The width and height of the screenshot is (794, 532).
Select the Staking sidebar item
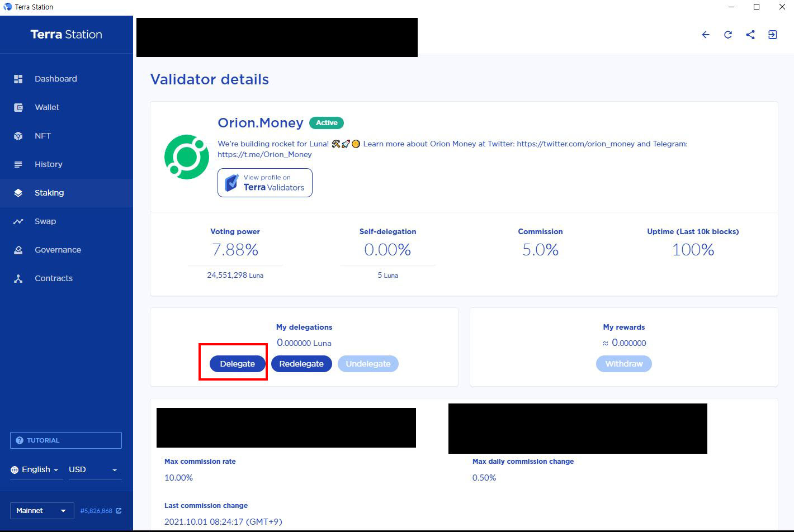tap(67, 193)
